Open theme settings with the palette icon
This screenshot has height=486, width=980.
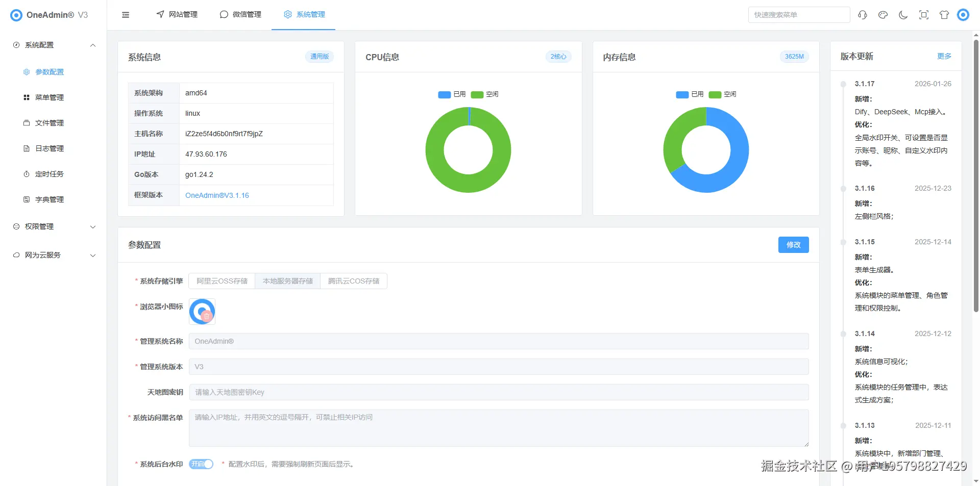point(883,15)
